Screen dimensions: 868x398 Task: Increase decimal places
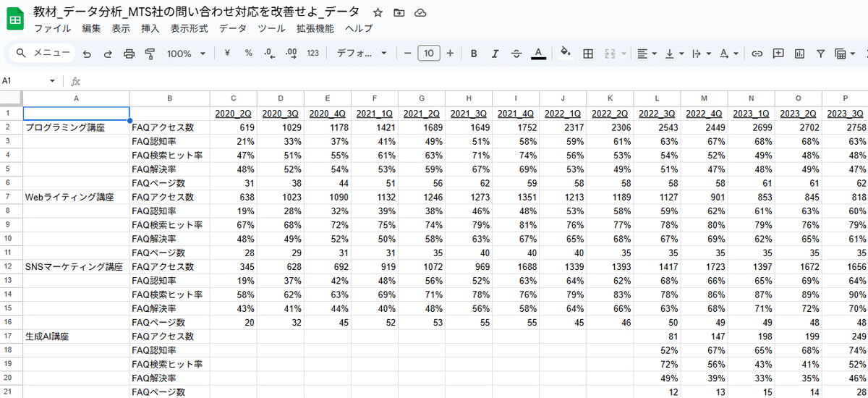tap(291, 54)
